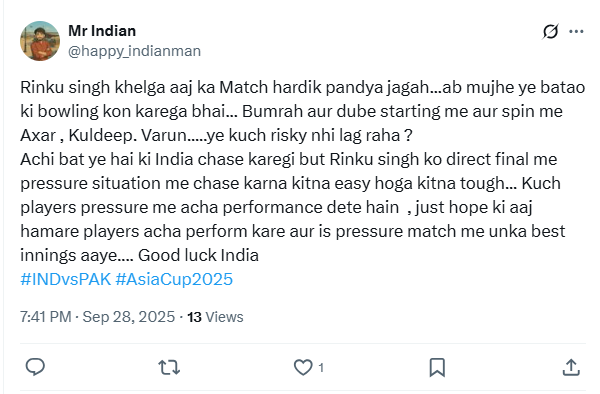Visit the @happy_indianman handle link
The width and height of the screenshot is (600, 394).
pos(134,51)
